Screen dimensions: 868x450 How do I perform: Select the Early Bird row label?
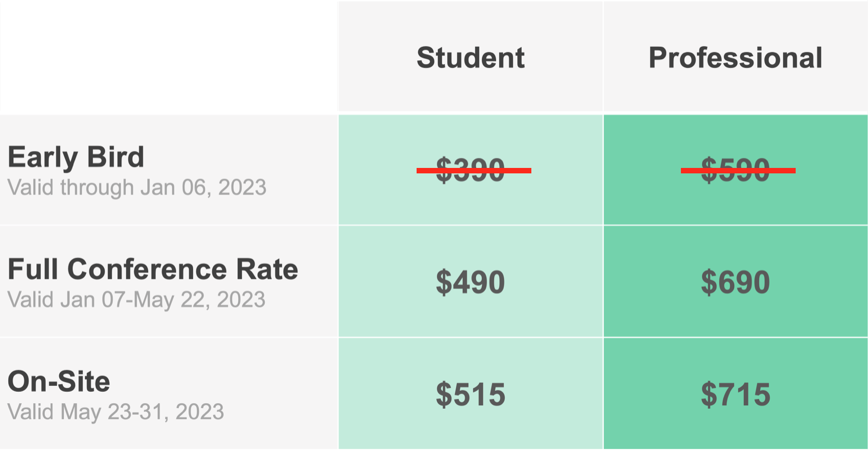(x=76, y=157)
